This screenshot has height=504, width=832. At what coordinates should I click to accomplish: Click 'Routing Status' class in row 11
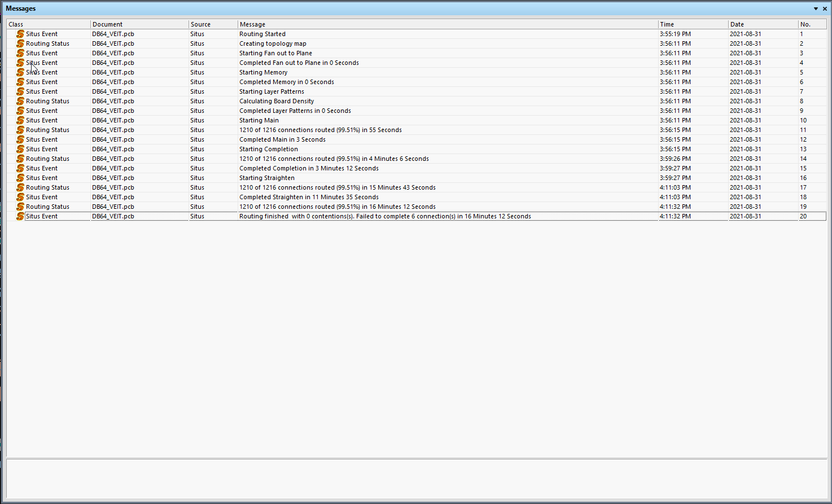pyautogui.click(x=47, y=130)
